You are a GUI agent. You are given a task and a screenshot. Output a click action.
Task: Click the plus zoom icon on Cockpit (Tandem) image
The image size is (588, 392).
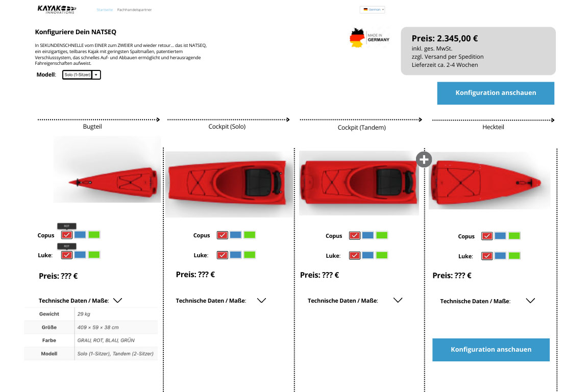click(424, 159)
